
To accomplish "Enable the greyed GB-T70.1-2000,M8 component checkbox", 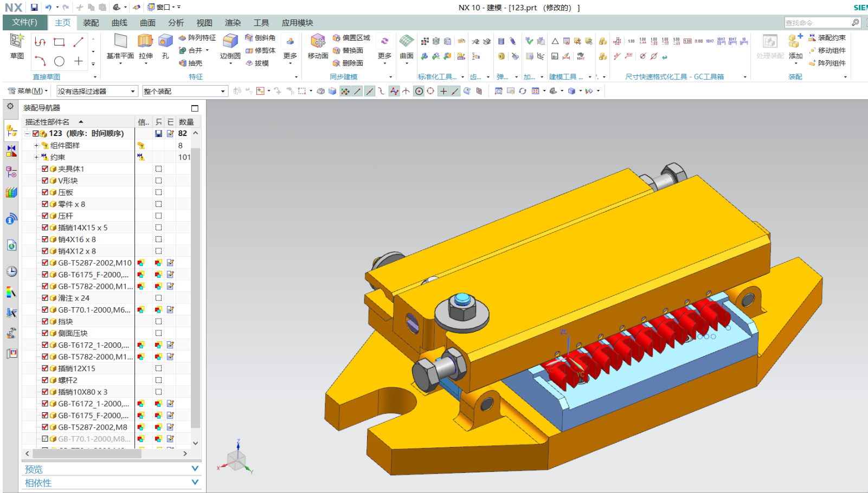I will [45, 439].
